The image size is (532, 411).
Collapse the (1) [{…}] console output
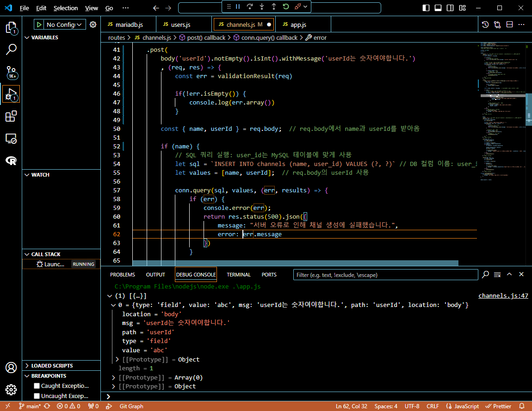110,296
